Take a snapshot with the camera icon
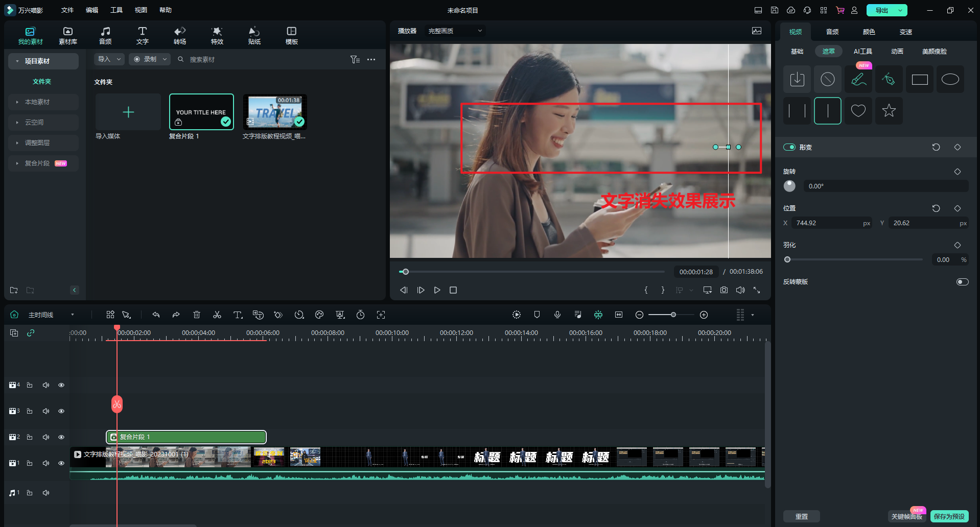 pyautogui.click(x=724, y=290)
